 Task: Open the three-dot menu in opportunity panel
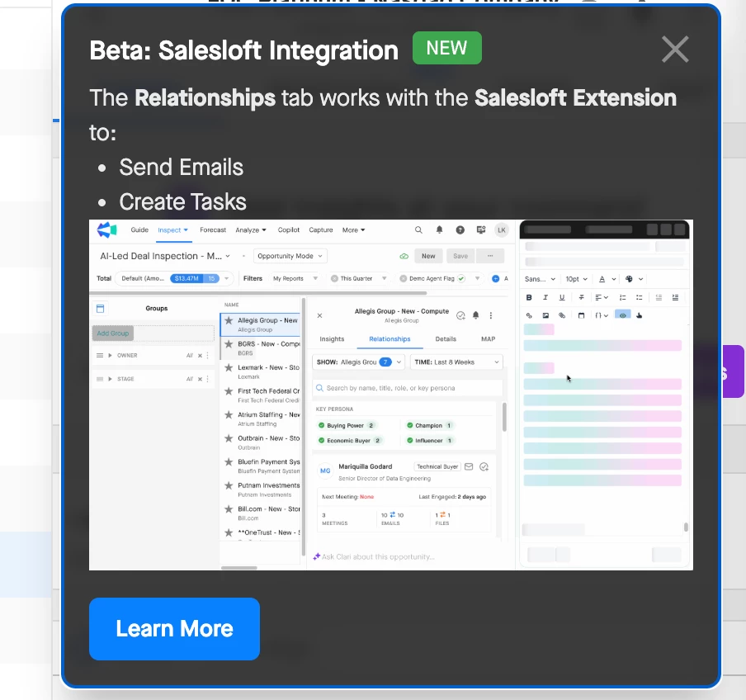(491, 315)
